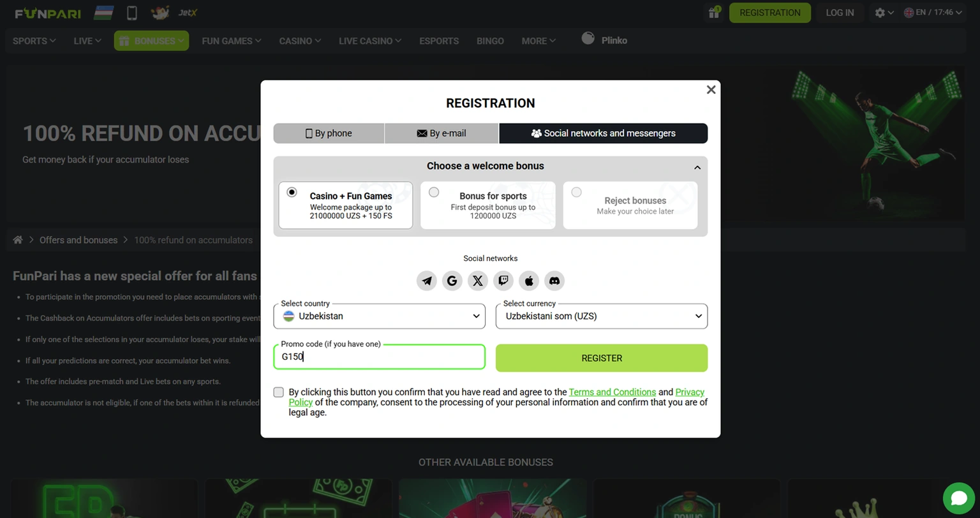Click the Uzbekistan flag icon in header
980x518 pixels.
[x=103, y=12]
